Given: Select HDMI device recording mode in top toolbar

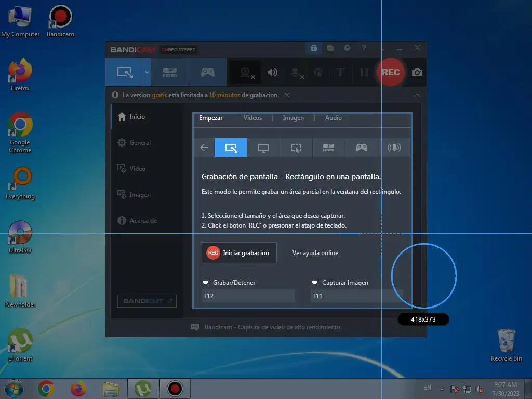Looking at the screenshot, I should coord(170,72).
